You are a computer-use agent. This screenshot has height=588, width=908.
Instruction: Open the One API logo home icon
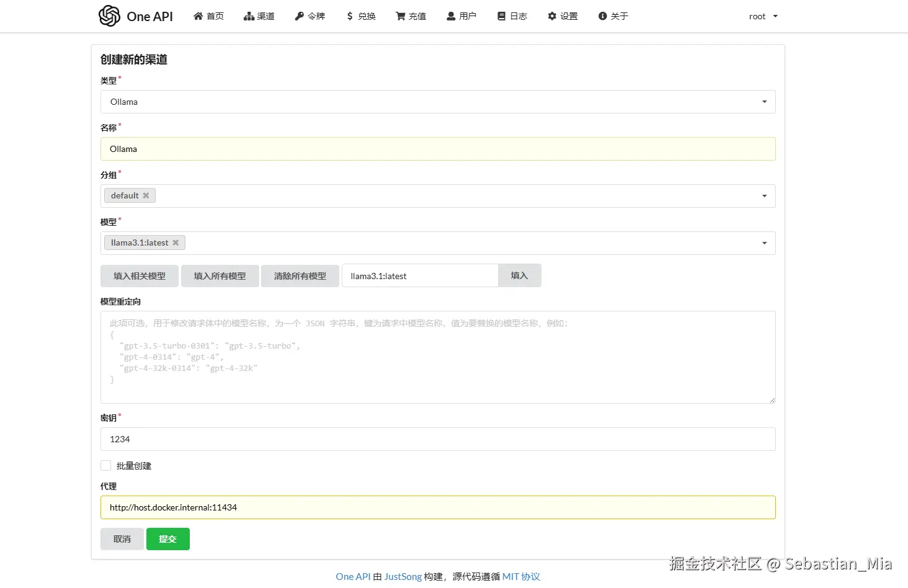[x=109, y=16]
